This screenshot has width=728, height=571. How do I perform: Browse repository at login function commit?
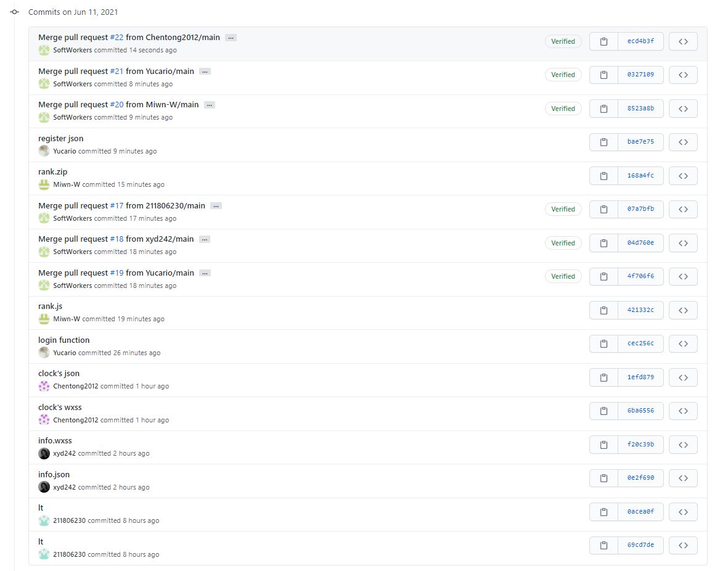[x=683, y=343]
